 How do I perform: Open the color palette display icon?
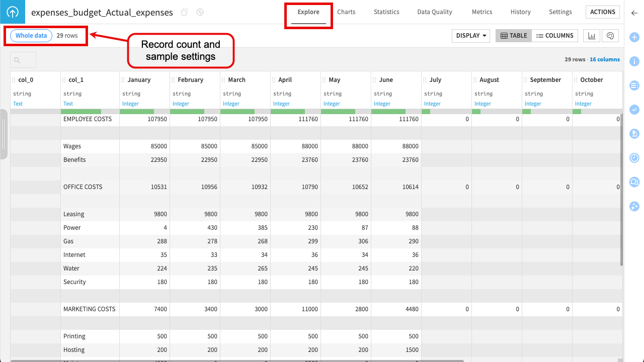pos(610,35)
